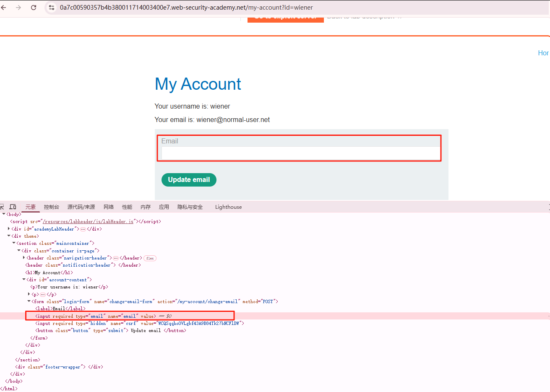The height and width of the screenshot is (392, 550).
Task: Expand the academyLabHeader div node
Action: [x=9, y=229]
